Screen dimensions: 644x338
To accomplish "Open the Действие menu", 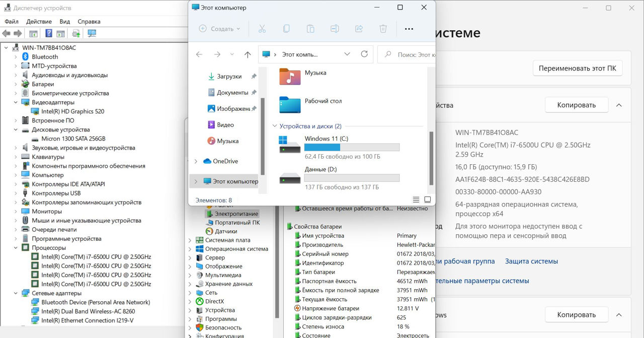I will 39,22.
